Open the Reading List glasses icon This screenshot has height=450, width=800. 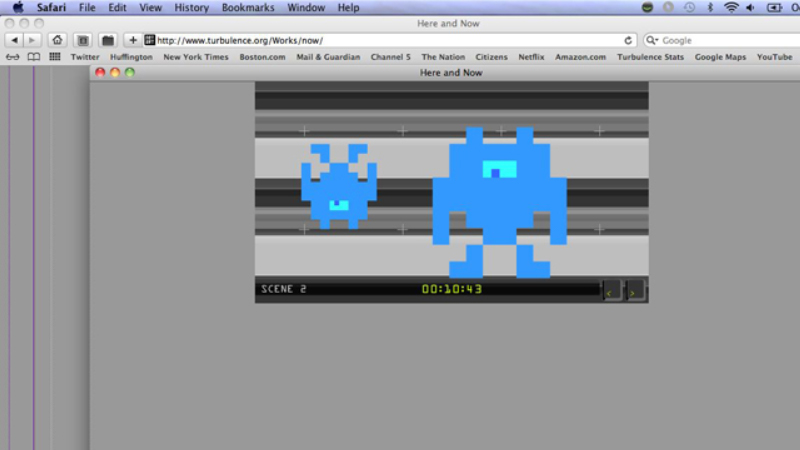point(13,57)
